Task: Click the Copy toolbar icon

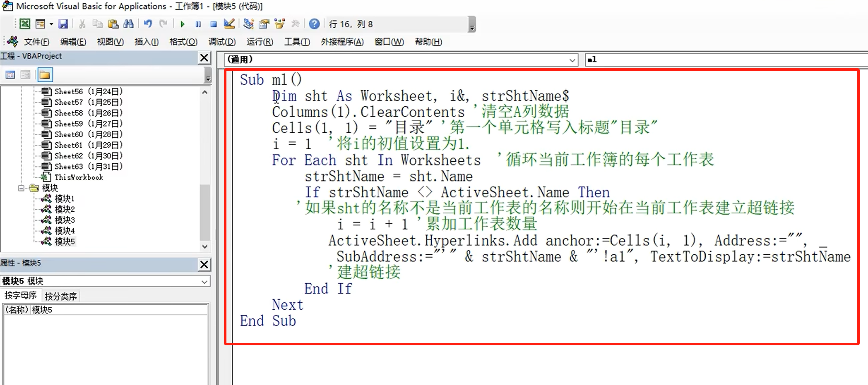Action: (97, 24)
